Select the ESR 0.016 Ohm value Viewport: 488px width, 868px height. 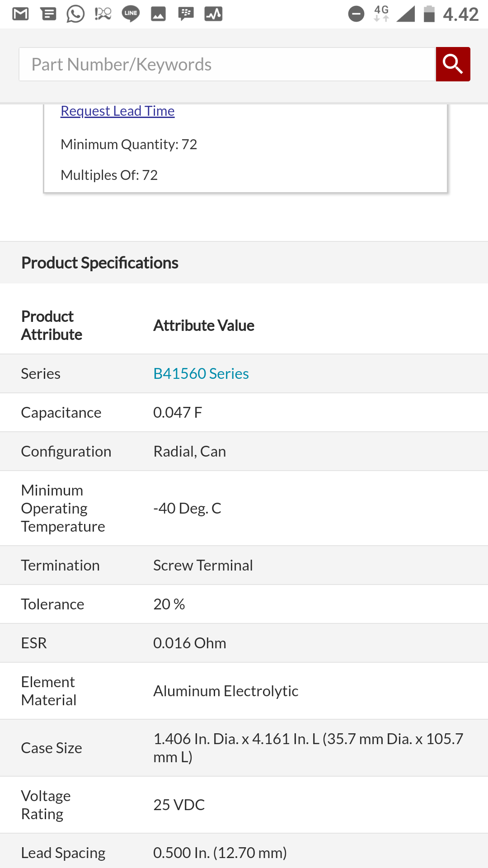189,643
